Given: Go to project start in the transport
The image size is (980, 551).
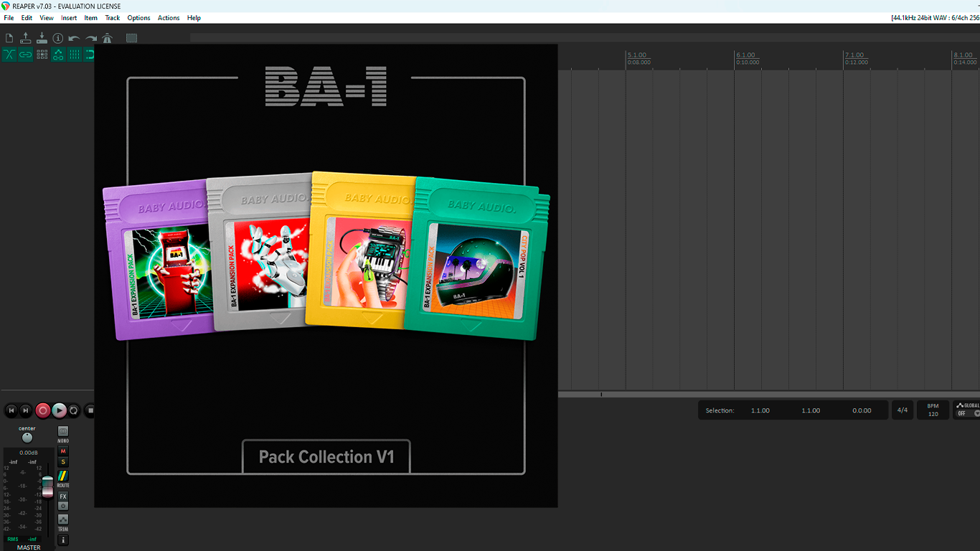Looking at the screenshot, I should point(11,410).
